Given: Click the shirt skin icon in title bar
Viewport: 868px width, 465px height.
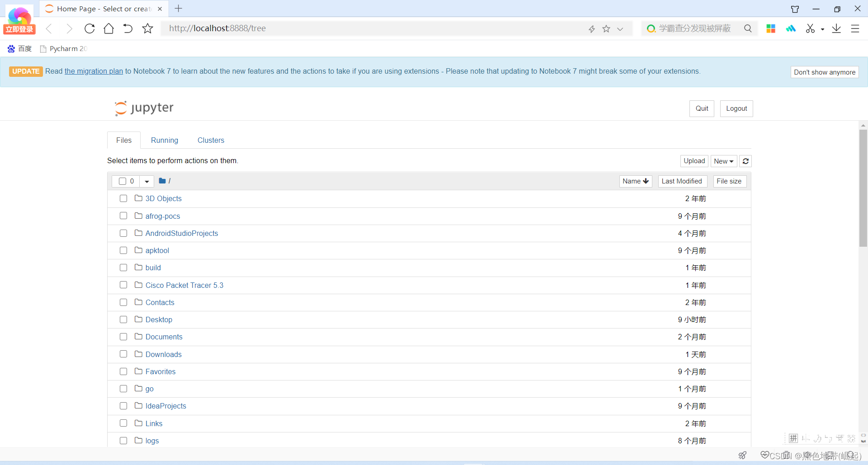Looking at the screenshot, I should tap(795, 9).
